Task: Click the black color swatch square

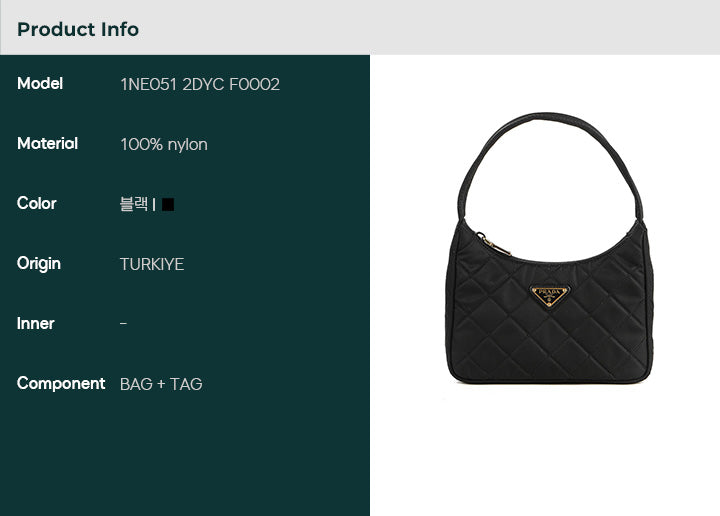Action: pyautogui.click(x=168, y=204)
